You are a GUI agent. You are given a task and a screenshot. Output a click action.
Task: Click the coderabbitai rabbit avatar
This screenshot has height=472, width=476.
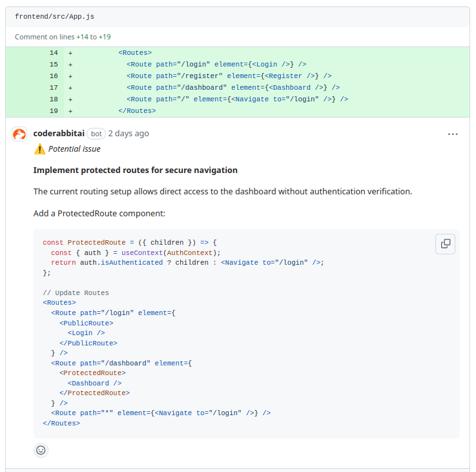tap(19, 134)
